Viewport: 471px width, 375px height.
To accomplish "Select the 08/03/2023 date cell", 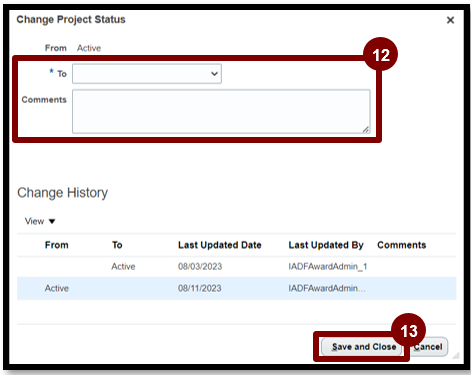I will click(x=200, y=266).
